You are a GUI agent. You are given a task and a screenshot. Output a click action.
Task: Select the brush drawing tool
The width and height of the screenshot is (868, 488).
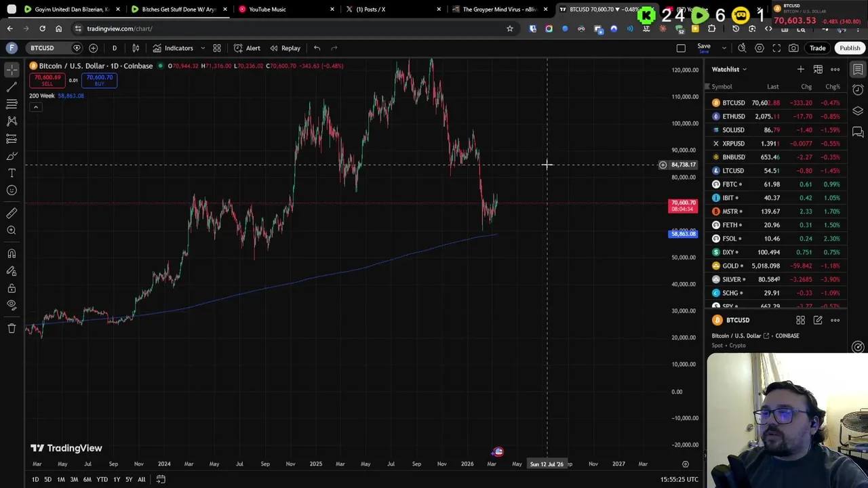pos(12,156)
